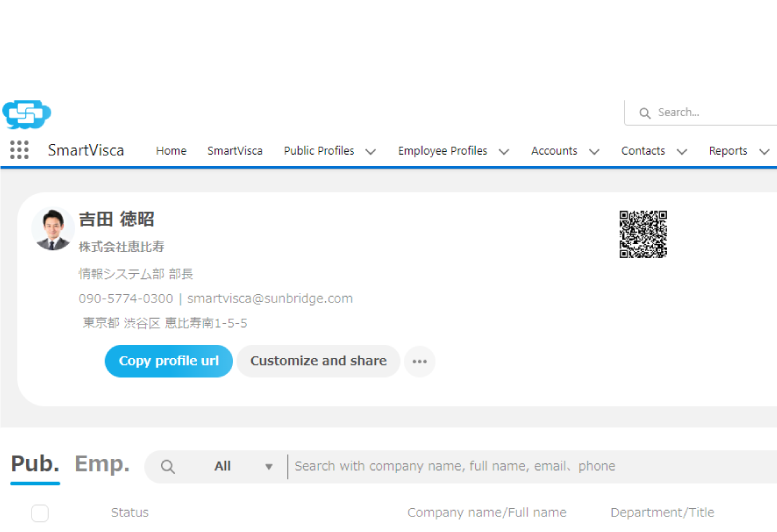
Task: Click the title 情報システム部 部長
Action: coord(136,274)
